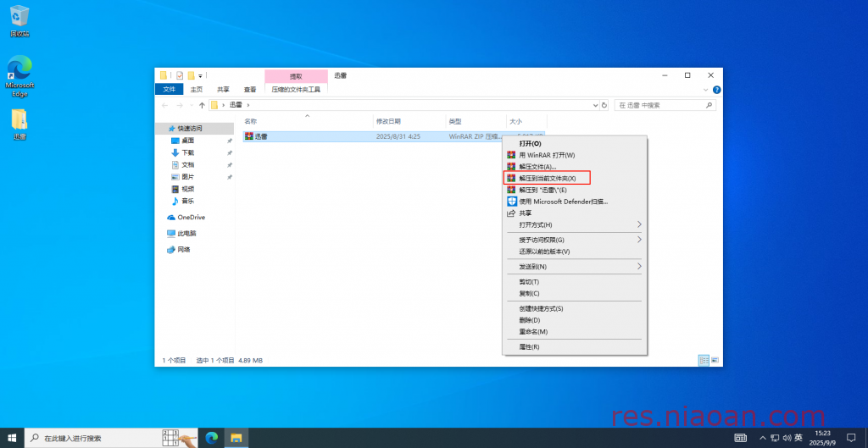Image resolution: width=868 pixels, height=448 pixels.
Task: Choose 删除(D) from context menu
Action: coord(575,319)
